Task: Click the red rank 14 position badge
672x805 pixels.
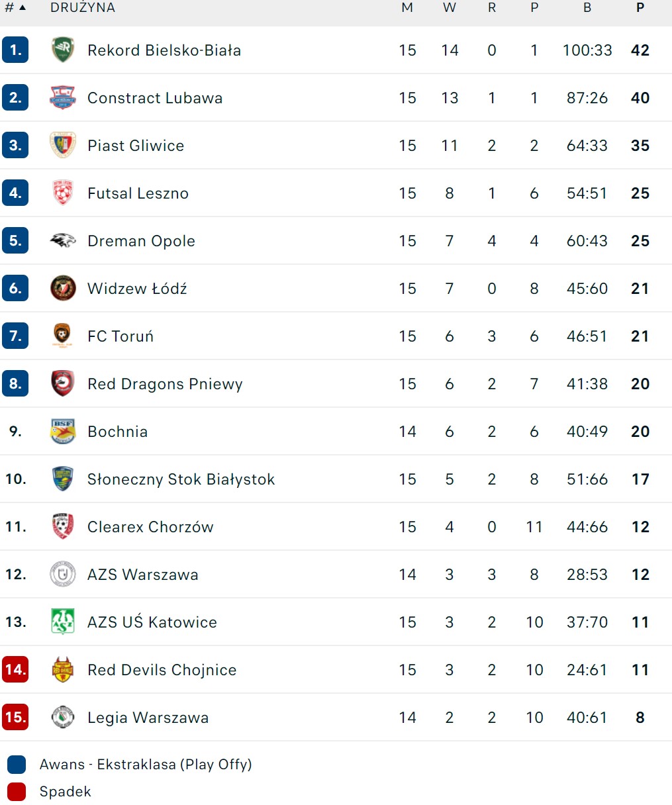Action: [15, 670]
